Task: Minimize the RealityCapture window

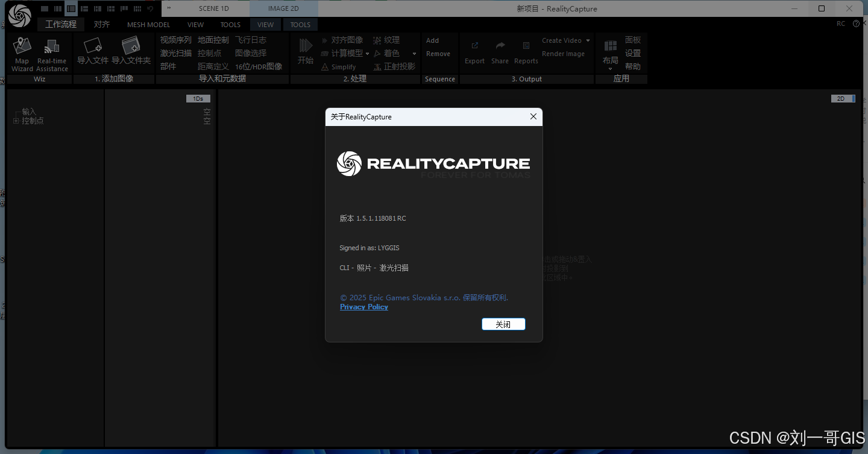Action: point(796,8)
